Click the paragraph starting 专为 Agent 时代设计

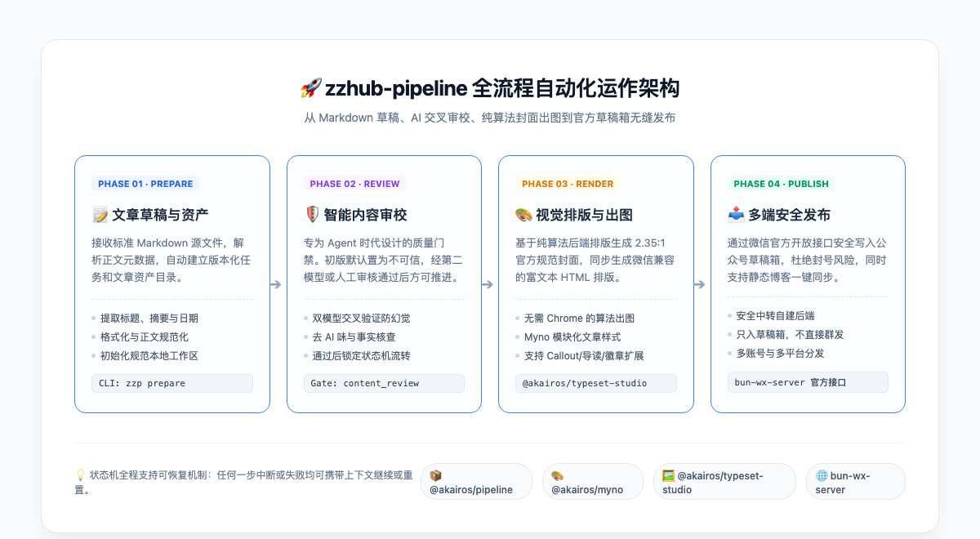[384, 260]
